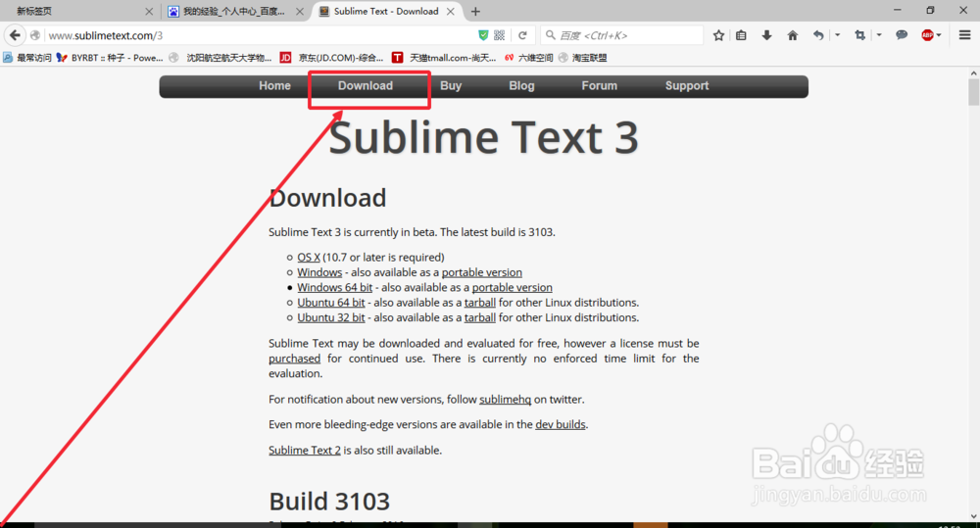Open the dev builds link
This screenshot has height=528, width=980.
(561, 424)
